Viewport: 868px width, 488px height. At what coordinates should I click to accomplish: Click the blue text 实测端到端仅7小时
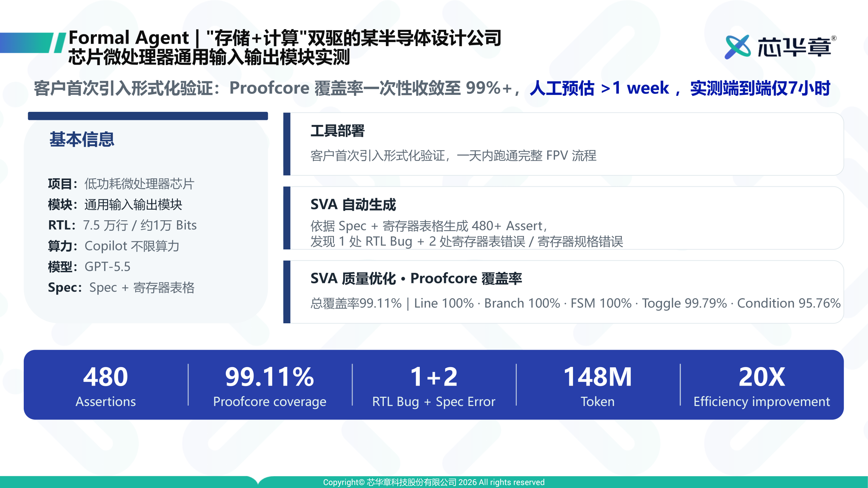760,88
